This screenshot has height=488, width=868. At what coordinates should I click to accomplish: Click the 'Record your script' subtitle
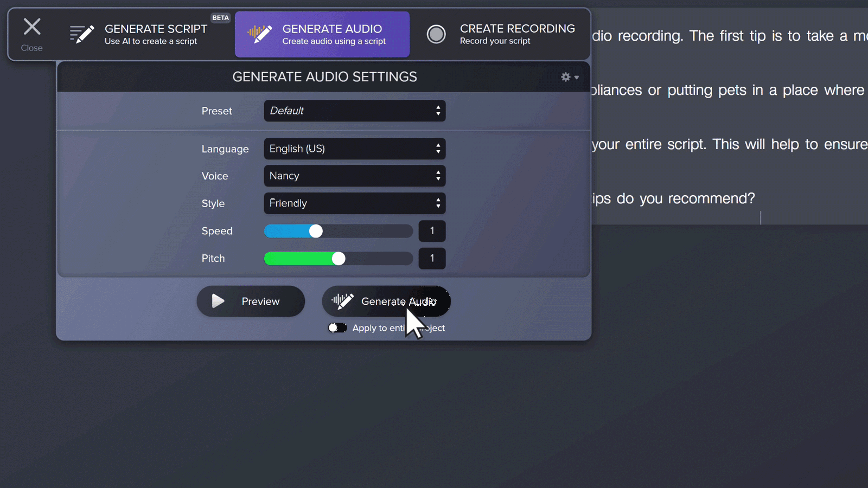pyautogui.click(x=495, y=41)
